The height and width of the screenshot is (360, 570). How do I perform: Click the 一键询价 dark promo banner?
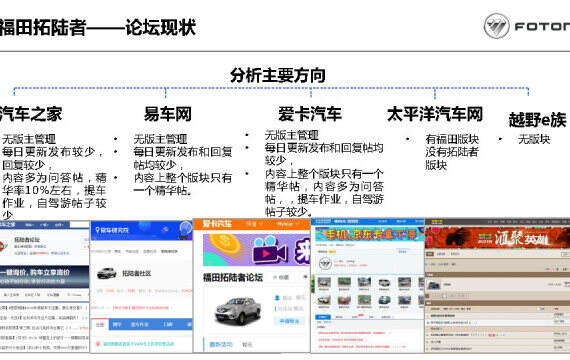click(44, 277)
